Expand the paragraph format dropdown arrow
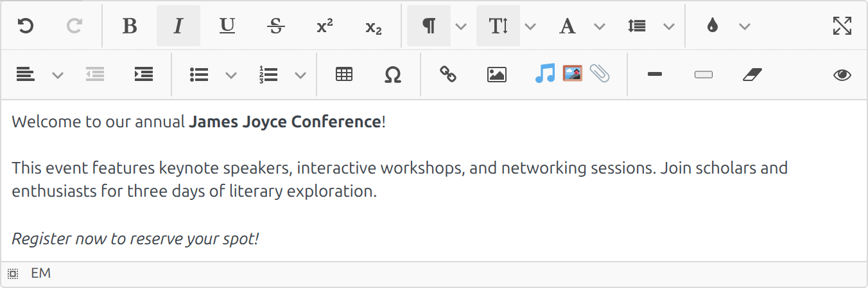This screenshot has width=868, height=288. click(x=461, y=26)
